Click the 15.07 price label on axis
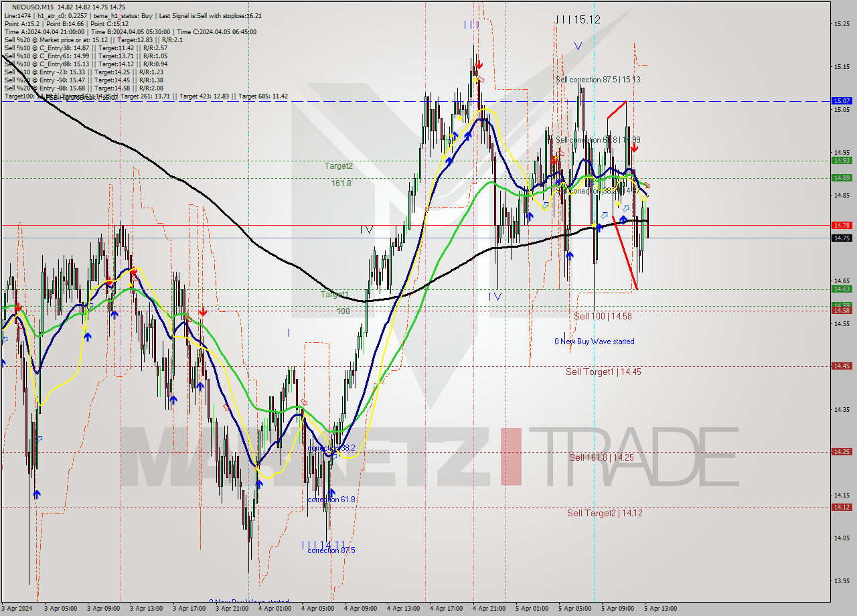The width and height of the screenshot is (857, 616). (842, 100)
